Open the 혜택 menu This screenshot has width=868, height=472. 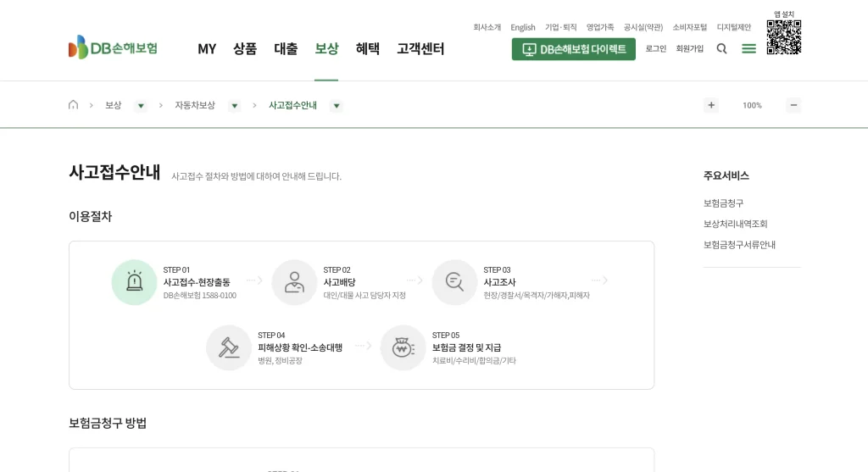[368, 48]
